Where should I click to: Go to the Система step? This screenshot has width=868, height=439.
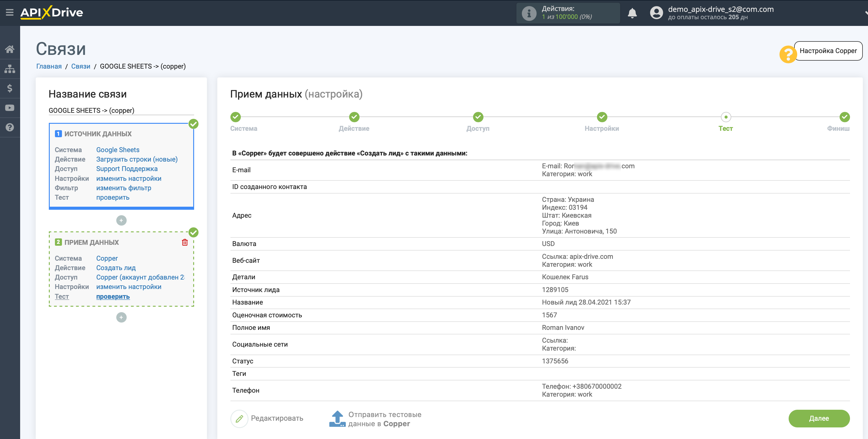(236, 117)
